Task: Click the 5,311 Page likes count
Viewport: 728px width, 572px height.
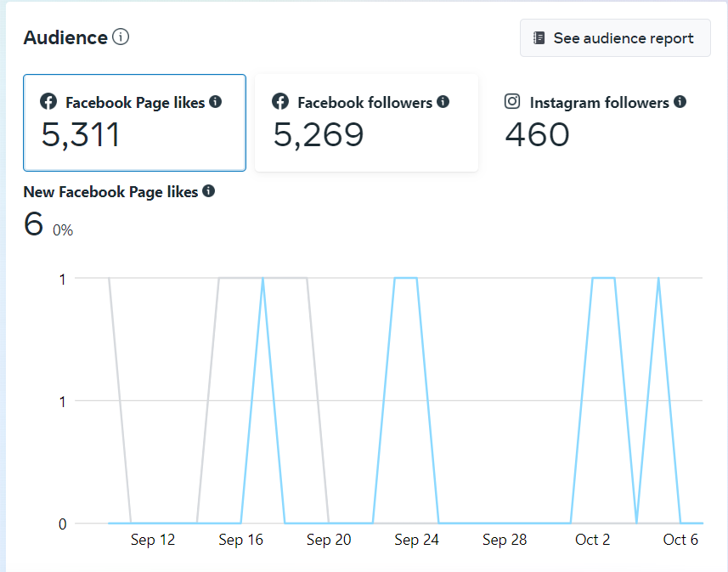Action: [81, 134]
